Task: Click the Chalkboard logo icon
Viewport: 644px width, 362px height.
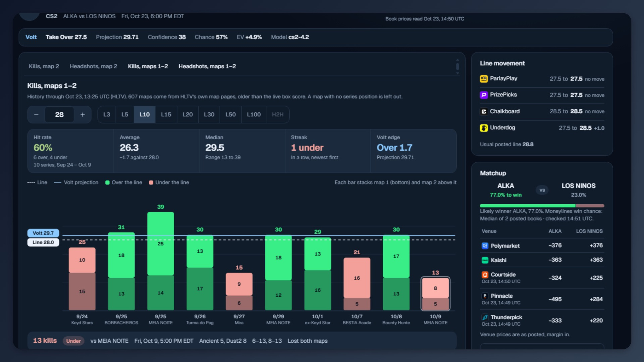Action: 484,111
